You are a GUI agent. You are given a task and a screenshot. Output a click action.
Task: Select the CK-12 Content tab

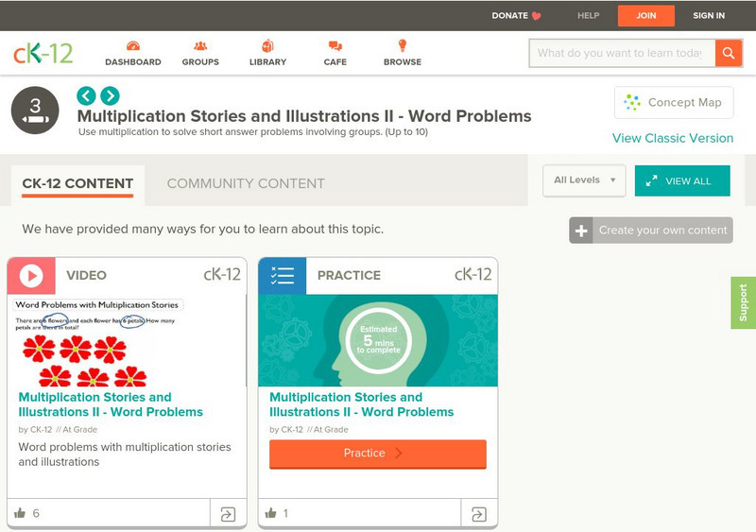pos(77,183)
